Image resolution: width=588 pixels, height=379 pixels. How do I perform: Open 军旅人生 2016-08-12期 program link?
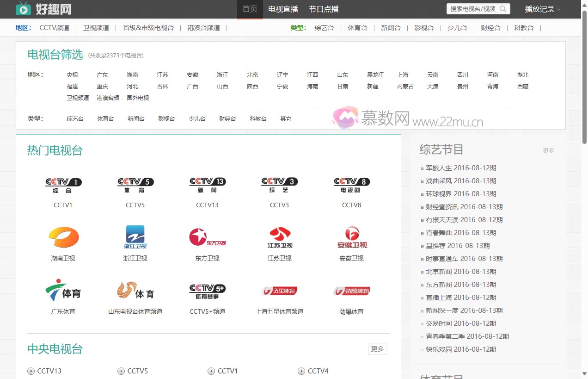coord(461,168)
